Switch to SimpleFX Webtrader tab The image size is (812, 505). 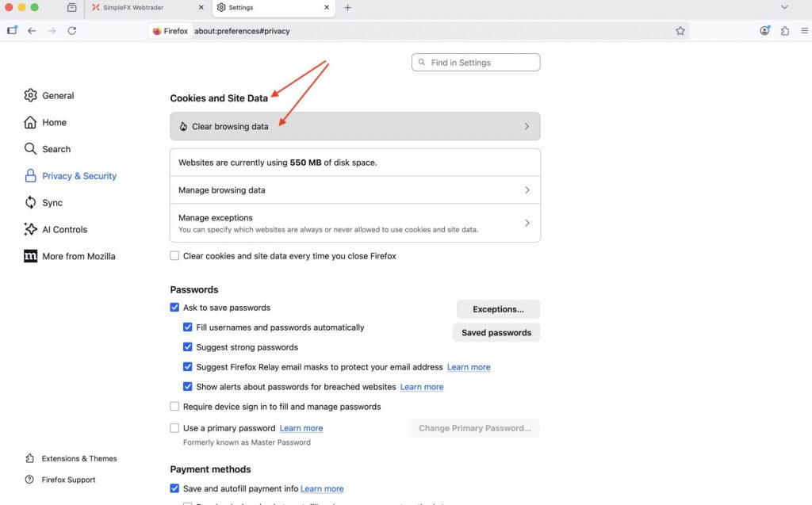click(x=140, y=8)
